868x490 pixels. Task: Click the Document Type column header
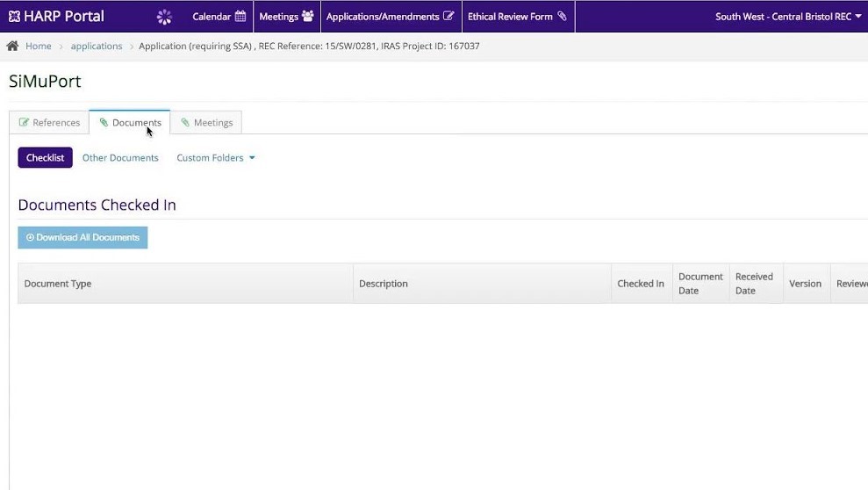[58, 284]
